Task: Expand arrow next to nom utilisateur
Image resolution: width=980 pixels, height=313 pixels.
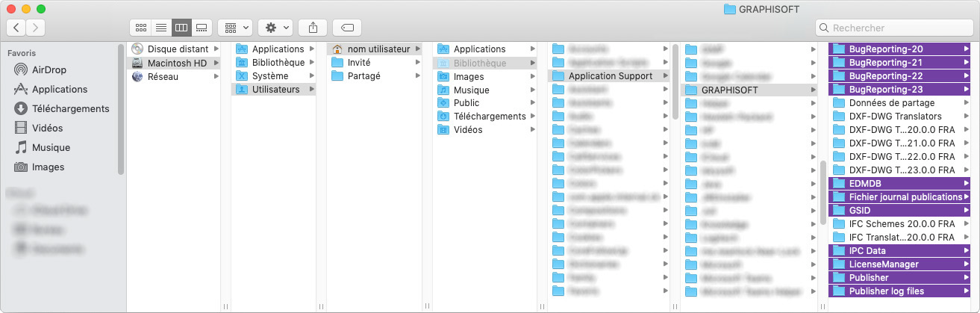Action: tap(418, 49)
